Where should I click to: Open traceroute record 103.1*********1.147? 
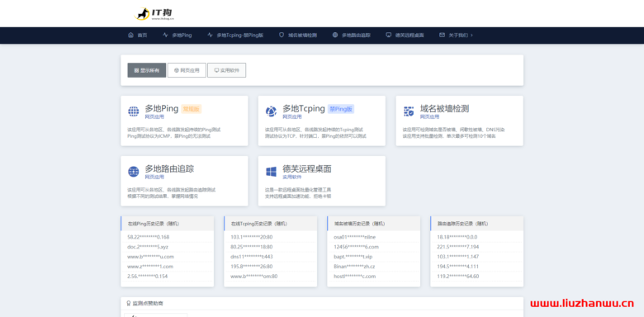[x=458, y=257]
